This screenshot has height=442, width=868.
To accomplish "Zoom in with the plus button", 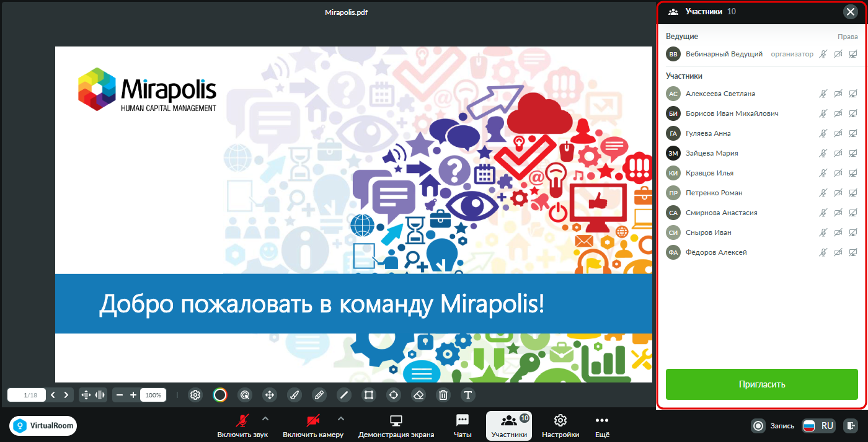I will (133, 395).
